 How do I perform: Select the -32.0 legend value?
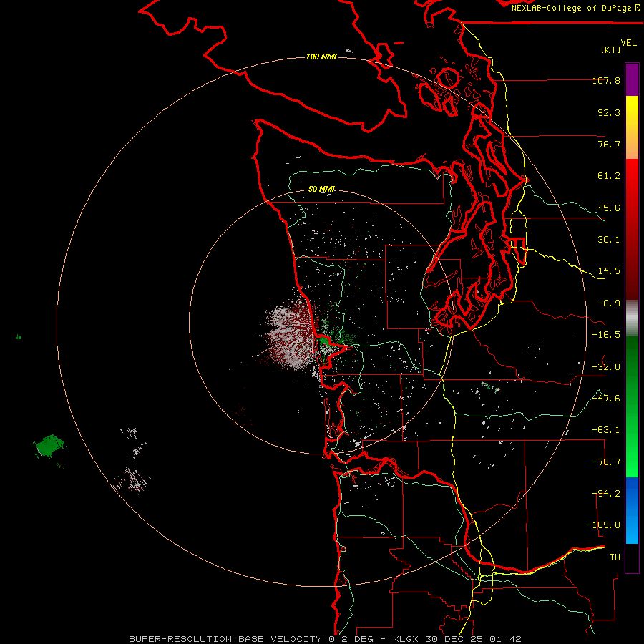[x=606, y=367]
